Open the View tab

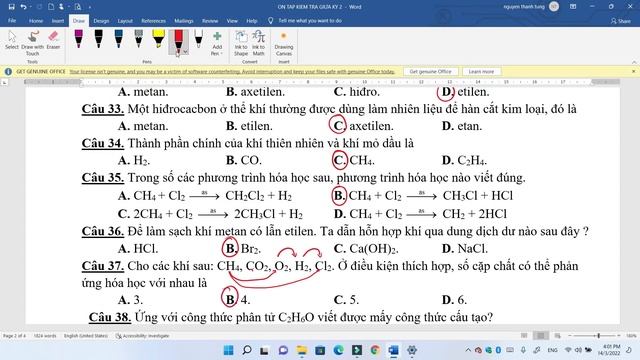[x=232, y=21]
